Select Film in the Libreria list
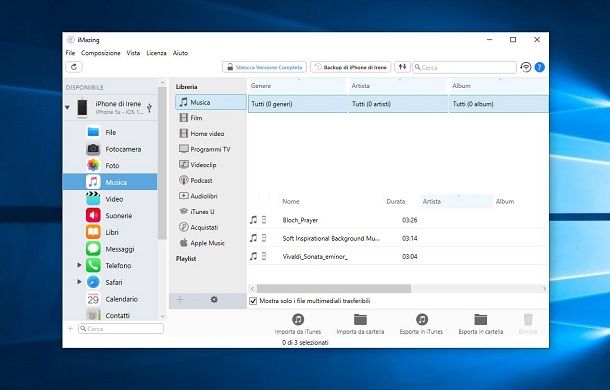The image size is (610, 390). [x=211, y=118]
